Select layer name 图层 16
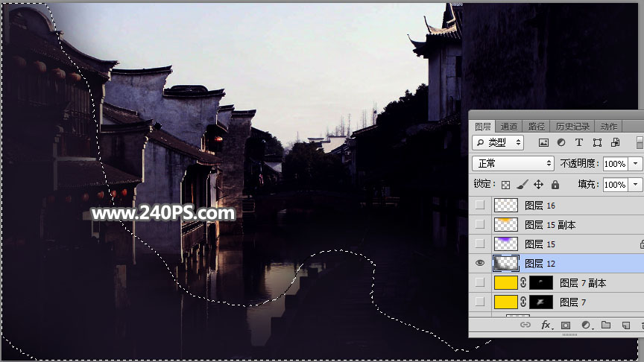644x362 pixels. 540,206
